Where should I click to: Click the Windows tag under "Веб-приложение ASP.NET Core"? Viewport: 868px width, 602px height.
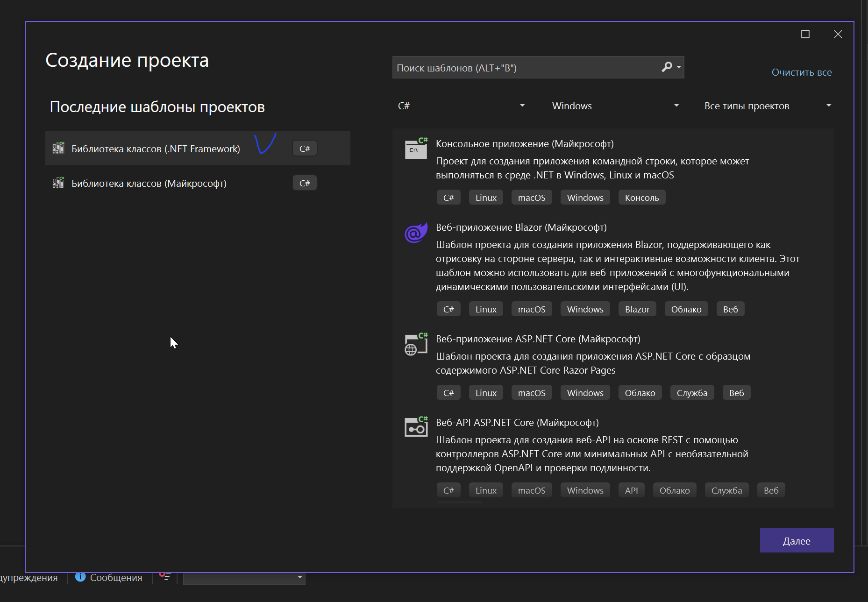click(585, 393)
